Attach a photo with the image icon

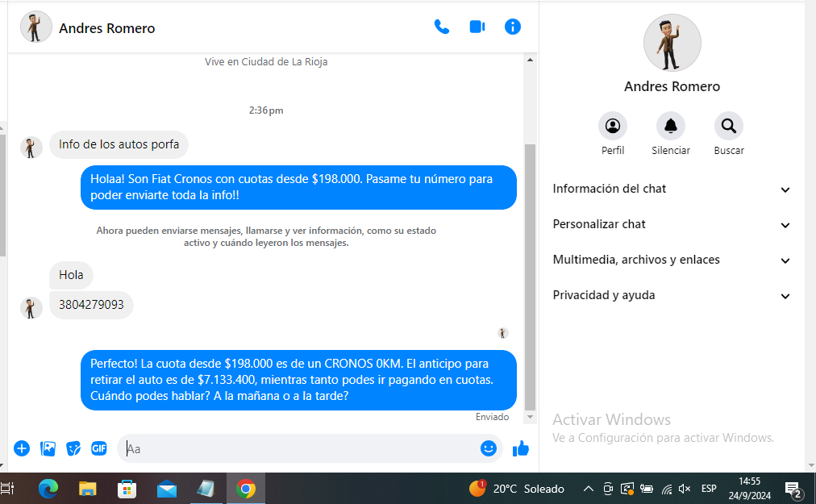click(x=48, y=448)
